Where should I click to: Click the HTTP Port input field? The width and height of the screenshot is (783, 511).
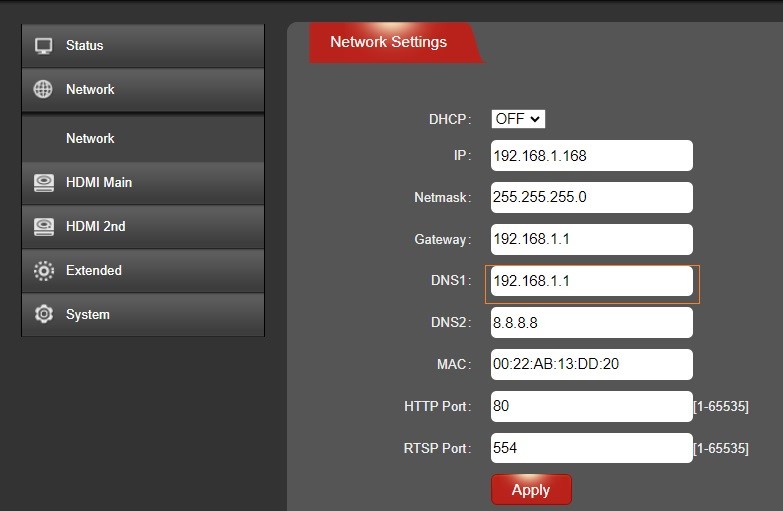point(591,407)
